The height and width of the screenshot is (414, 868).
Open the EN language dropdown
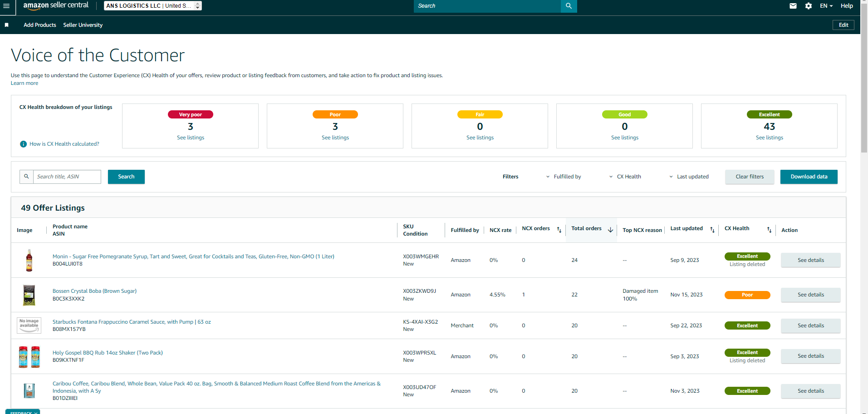pyautogui.click(x=826, y=6)
